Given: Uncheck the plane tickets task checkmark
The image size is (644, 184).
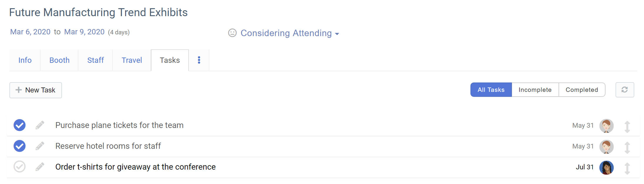Looking at the screenshot, I should click(19, 125).
